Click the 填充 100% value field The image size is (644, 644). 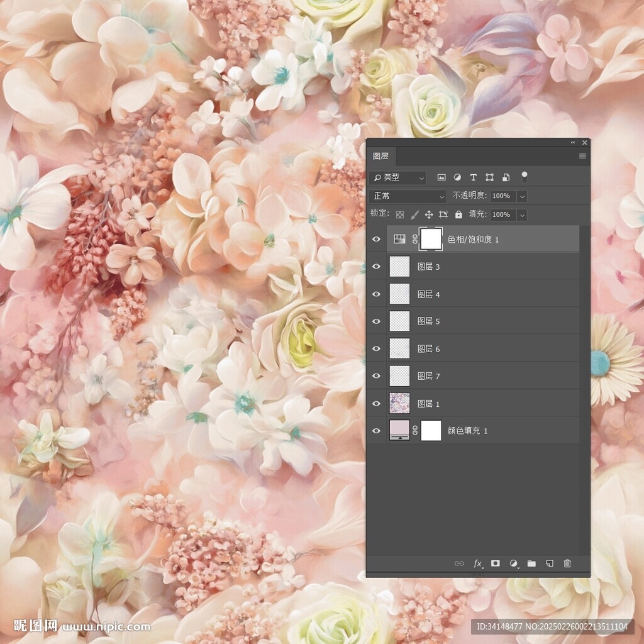(x=504, y=215)
